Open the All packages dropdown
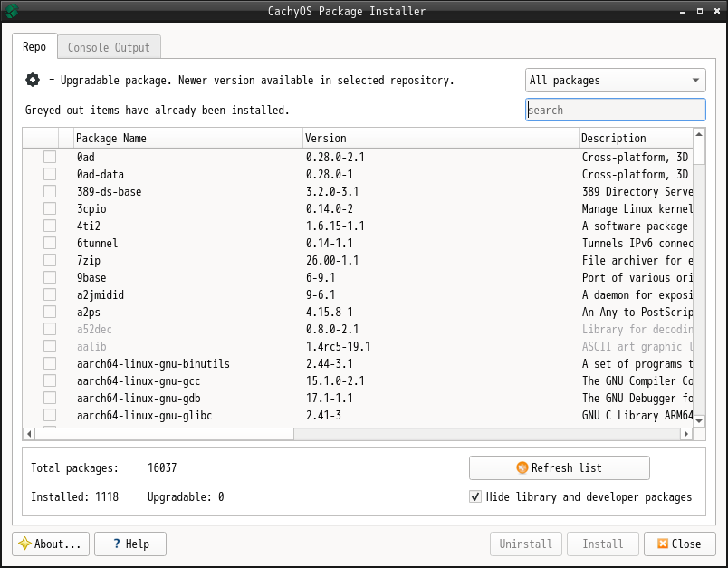The image size is (728, 568). click(x=615, y=80)
